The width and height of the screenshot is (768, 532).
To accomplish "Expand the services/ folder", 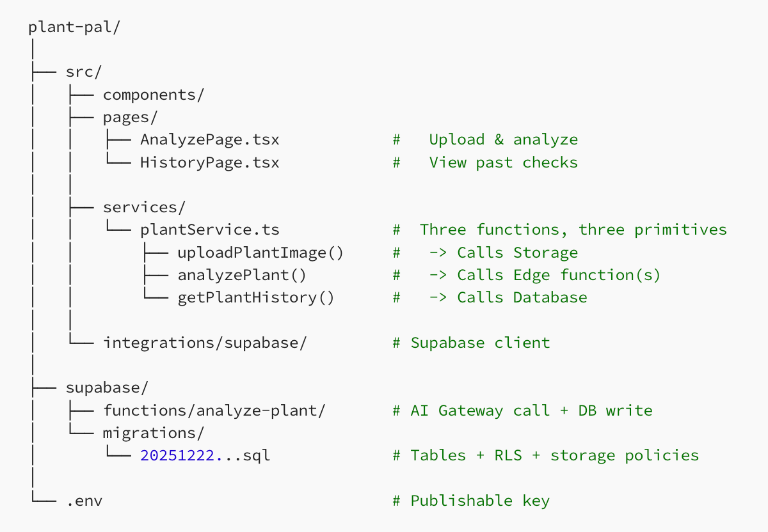I will coord(144,207).
